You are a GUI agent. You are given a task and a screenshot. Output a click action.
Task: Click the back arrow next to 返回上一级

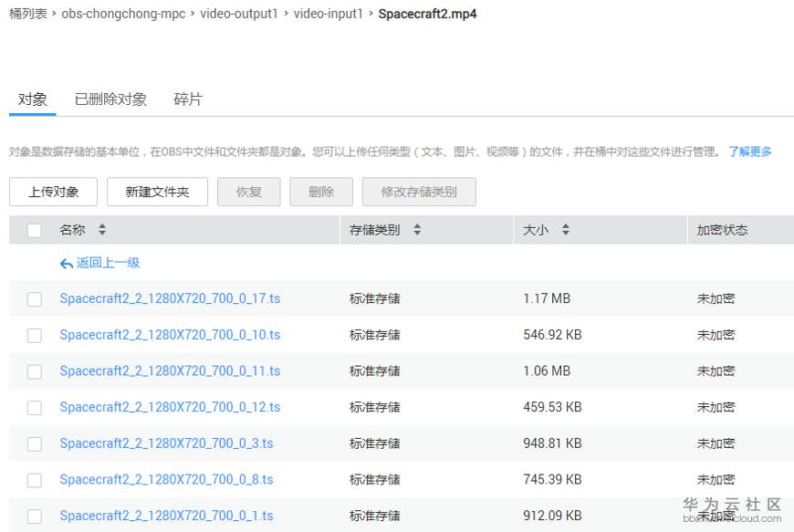point(65,262)
